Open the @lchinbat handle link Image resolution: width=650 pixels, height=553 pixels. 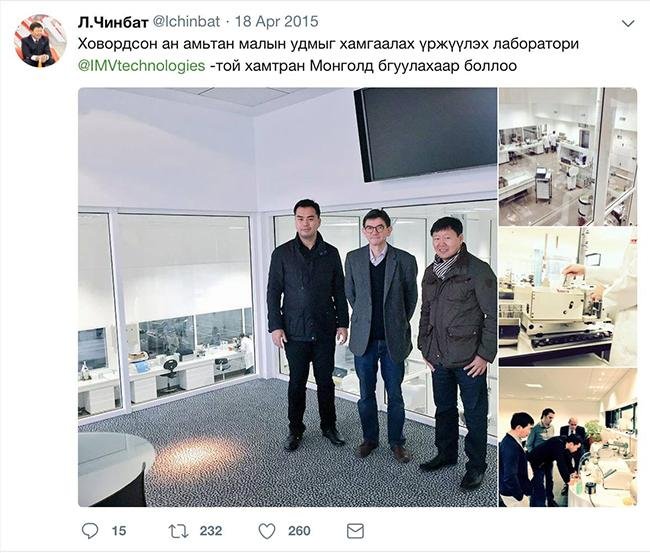(x=187, y=22)
